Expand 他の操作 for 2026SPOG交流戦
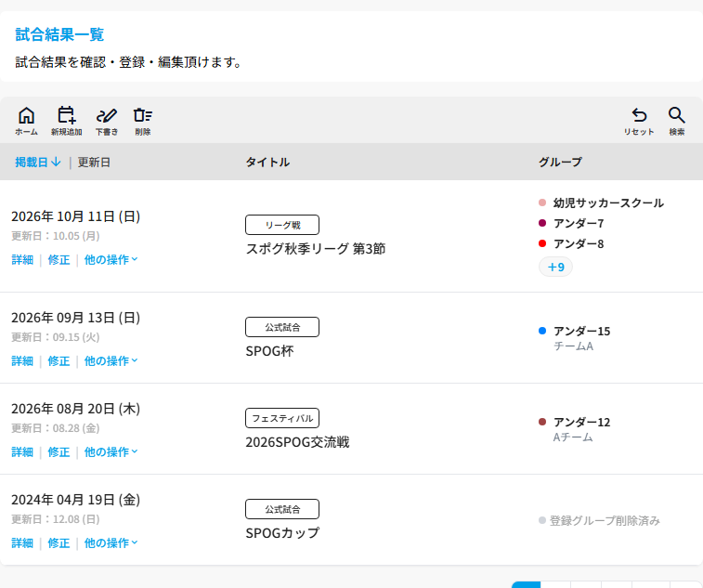The width and height of the screenshot is (703, 588). pyautogui.click(x=111, y=452)
